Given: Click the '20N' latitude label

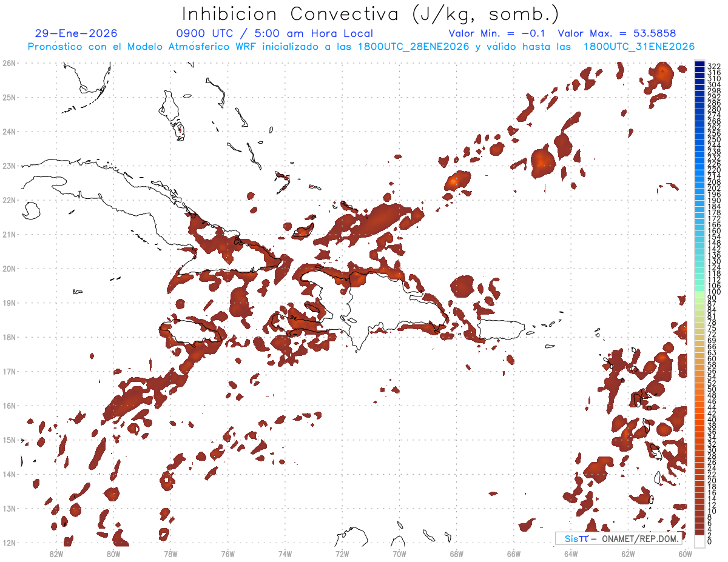Looking at the screenshot, I should point(8,269).
